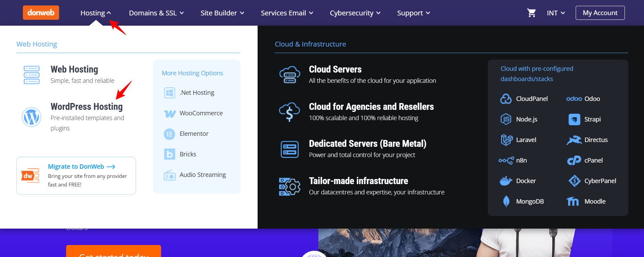Click '100% scalable and 100% reliable hosting'
The height and width of the screenshot is (257, 644).
364,118
